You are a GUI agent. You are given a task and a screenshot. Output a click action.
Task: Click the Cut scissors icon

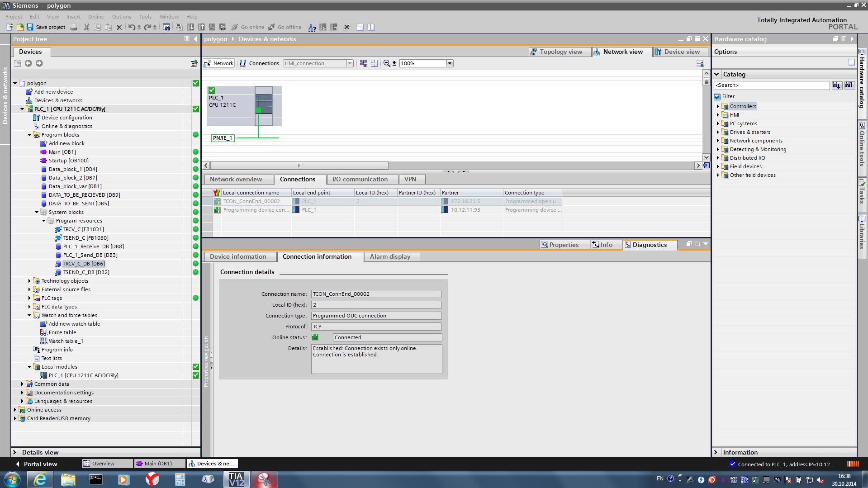pos(86,27)
